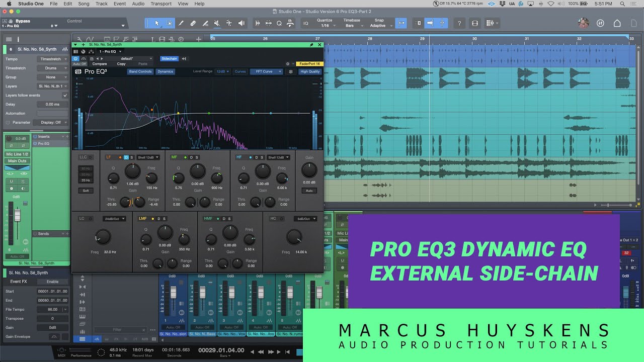Open the inspector info icon

(x=18, y=39)
